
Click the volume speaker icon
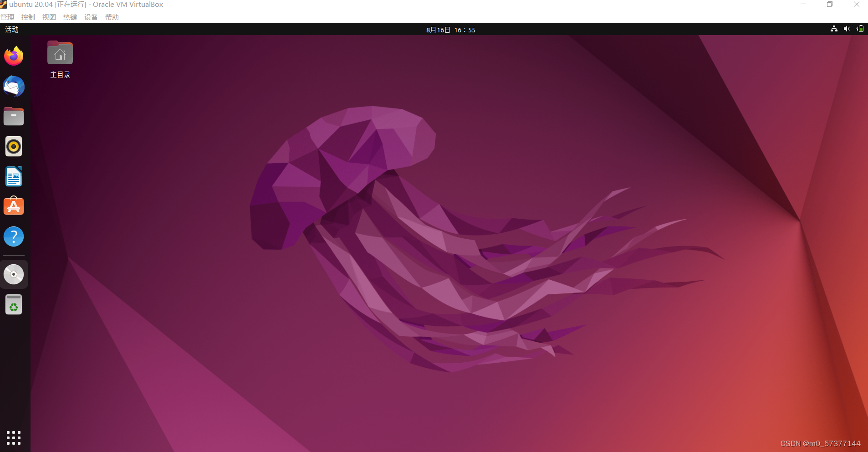point(847,29)
